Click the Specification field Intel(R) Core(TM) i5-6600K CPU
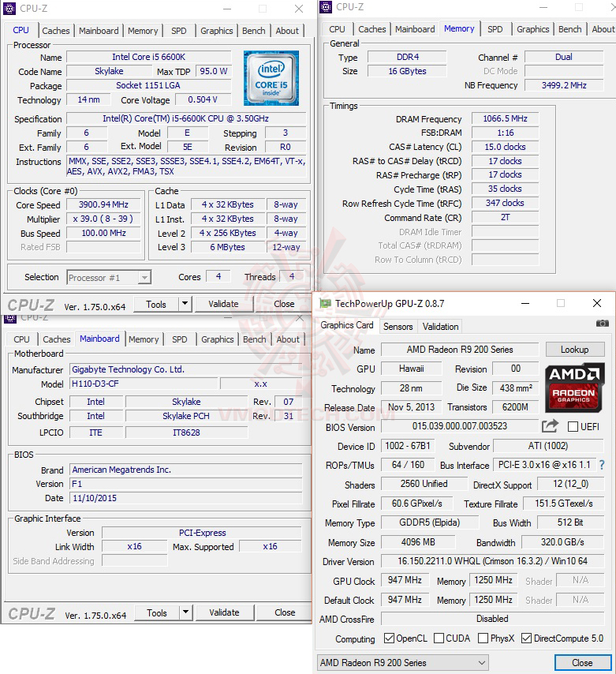The width and height of the screenshot is (616, 674). pyautogui.click(x=186, y=118)
